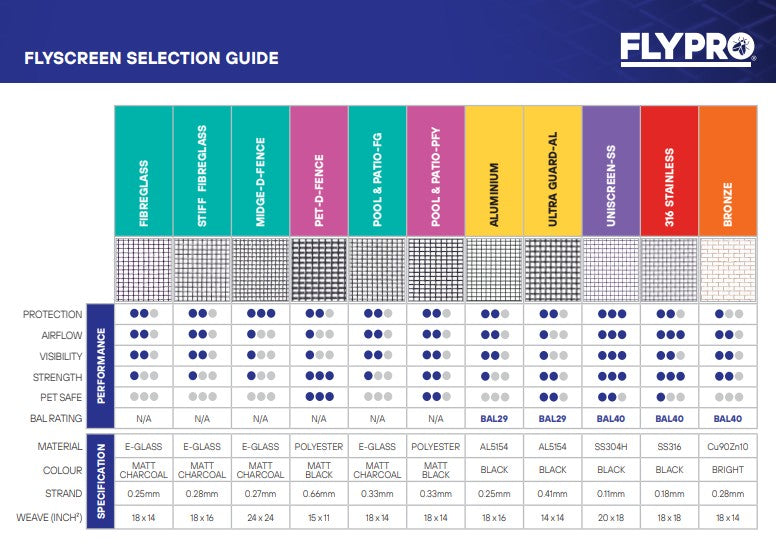
Task: Click the BAL29 rating under Aluminium
Action: (x=494, y=419)
